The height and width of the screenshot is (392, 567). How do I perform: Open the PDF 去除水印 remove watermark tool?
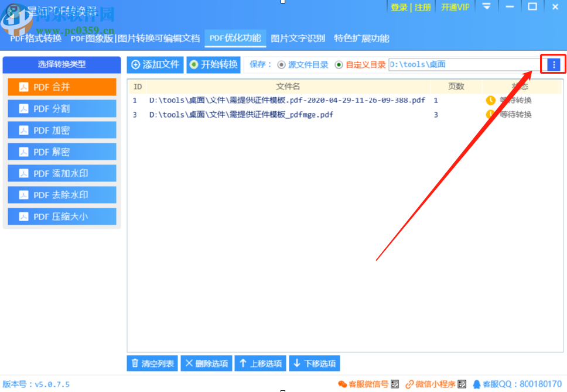[x=62, y=195]
